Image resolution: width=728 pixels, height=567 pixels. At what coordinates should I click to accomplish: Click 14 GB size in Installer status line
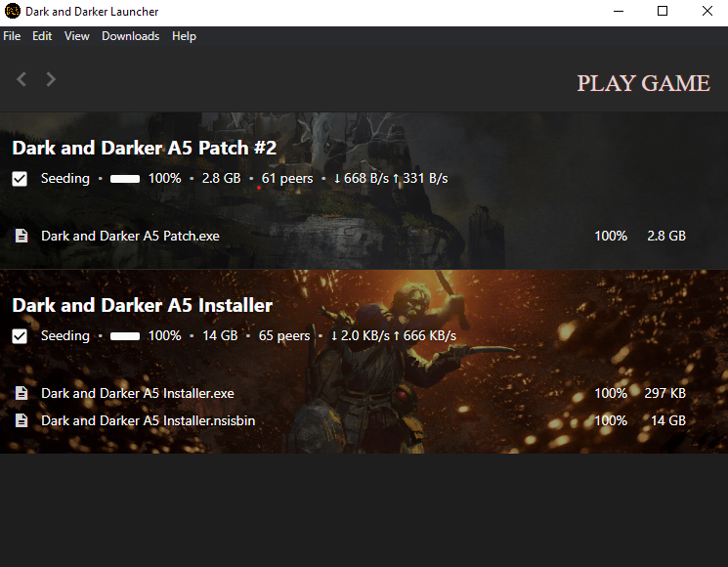point(220,336)
